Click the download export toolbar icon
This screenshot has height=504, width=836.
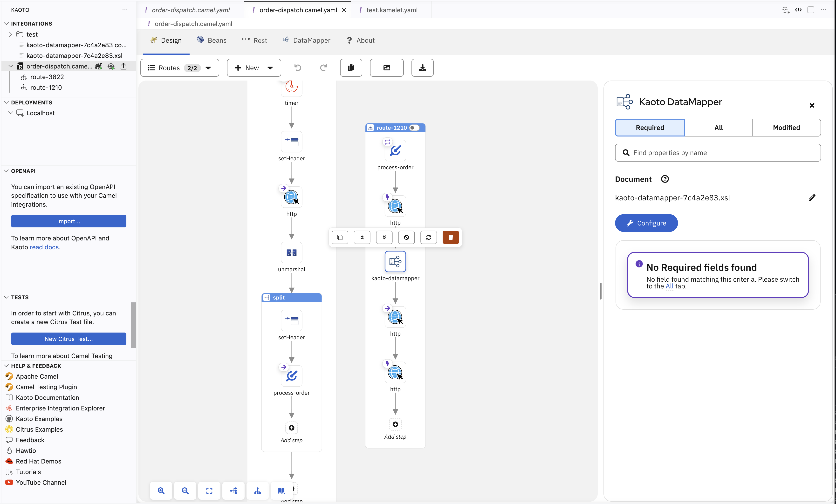click(x=422, y=68)
